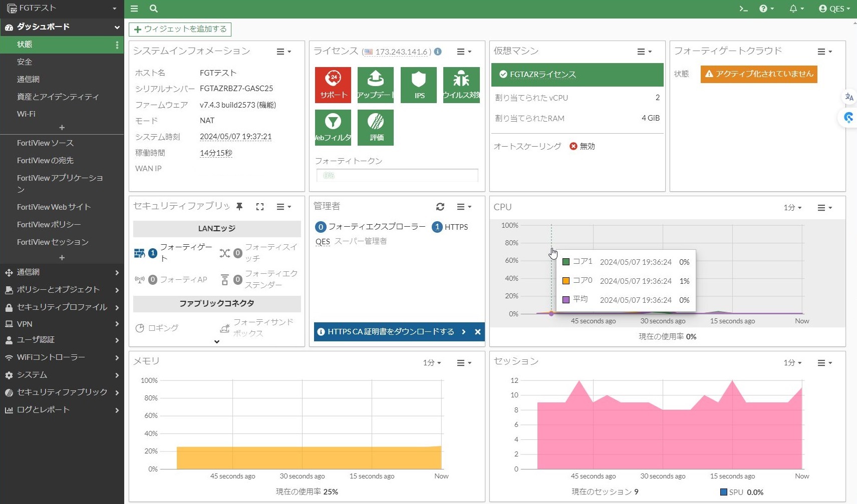Select the 安全 dashboard
Screen dimensions: 857x504
pyautogui.click(x=25, y=62)
